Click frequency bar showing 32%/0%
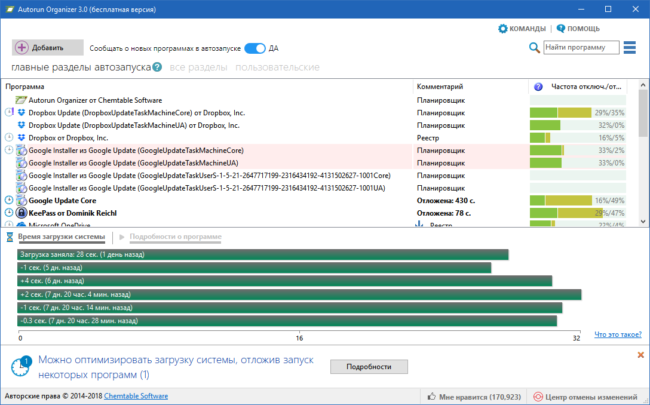The image size is (650, 405). pos(577,125)
